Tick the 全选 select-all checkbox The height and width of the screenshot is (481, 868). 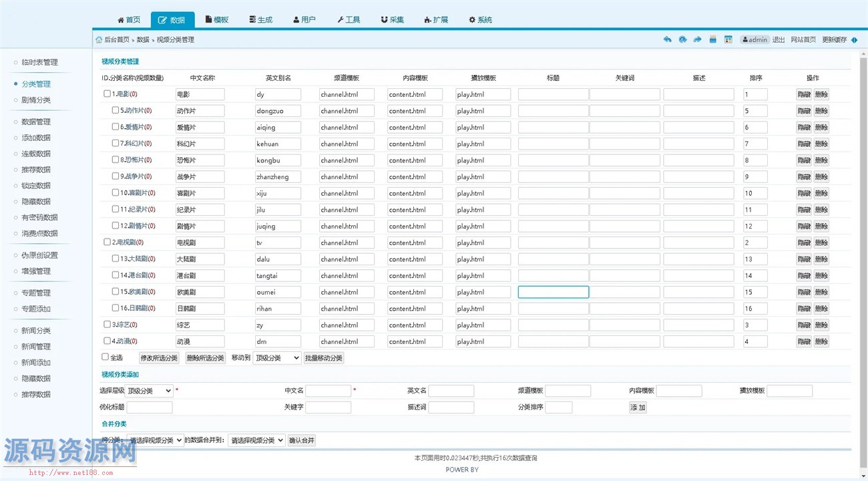[105, 357]
